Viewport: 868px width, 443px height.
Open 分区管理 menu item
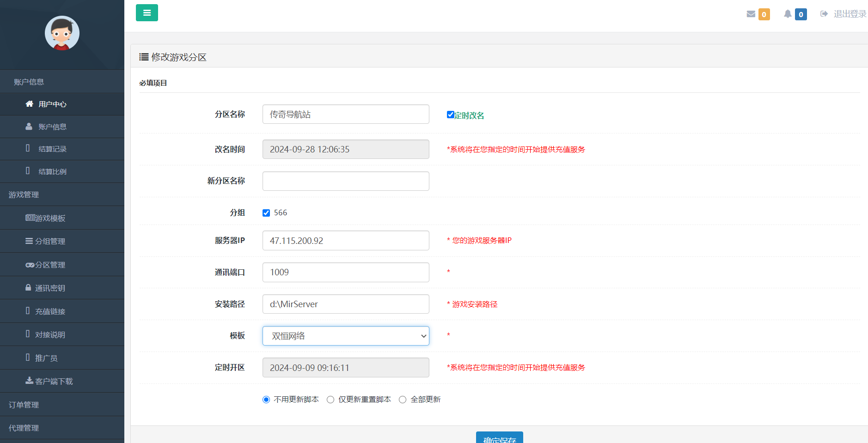point(62,265)
